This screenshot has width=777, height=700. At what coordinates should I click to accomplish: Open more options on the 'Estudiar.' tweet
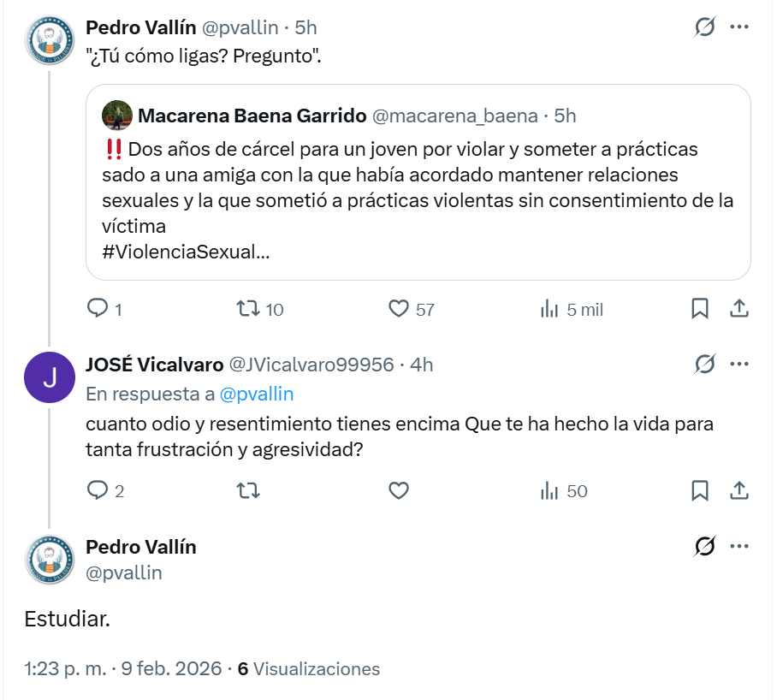tap(739, 546)
